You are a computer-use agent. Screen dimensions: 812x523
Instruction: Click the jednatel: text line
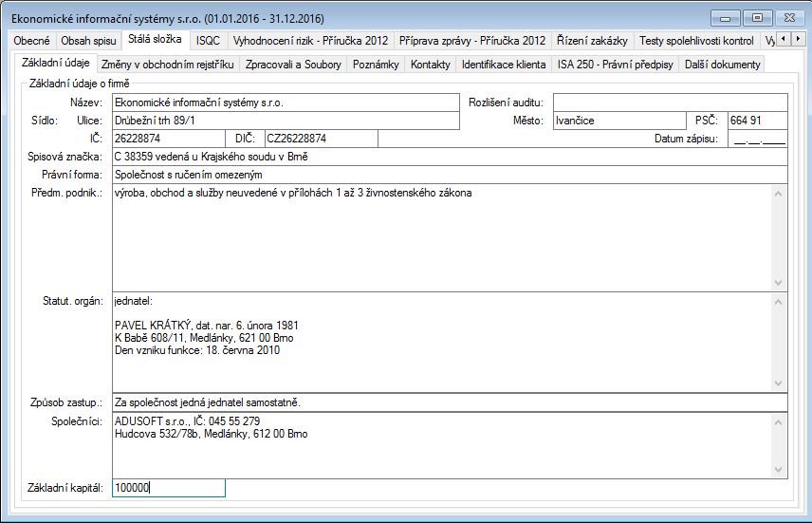pos(133,301)
